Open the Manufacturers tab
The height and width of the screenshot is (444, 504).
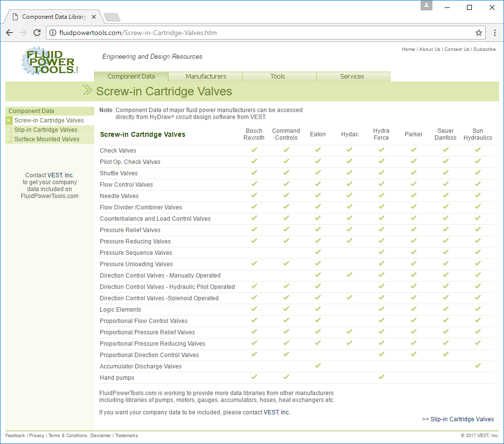(x=206, y=77)
